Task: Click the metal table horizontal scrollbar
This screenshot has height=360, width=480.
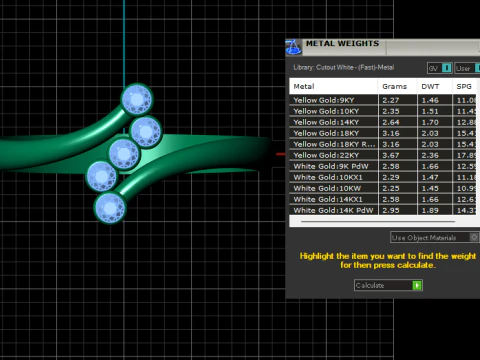Action: [x=378, y=221]
